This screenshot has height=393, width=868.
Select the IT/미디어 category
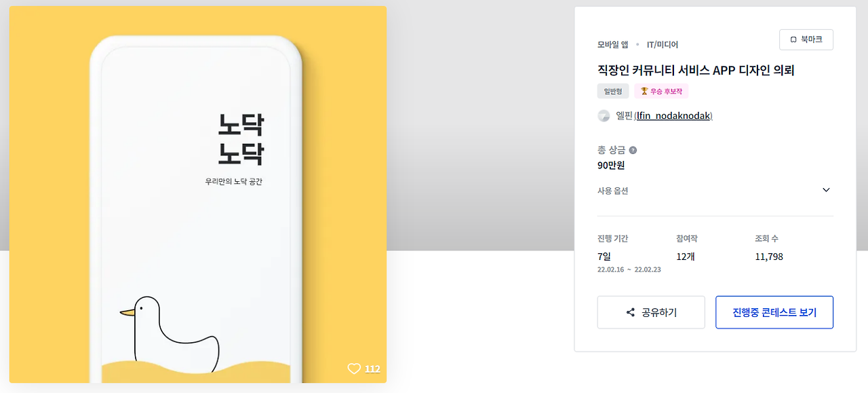coord(663,45)
